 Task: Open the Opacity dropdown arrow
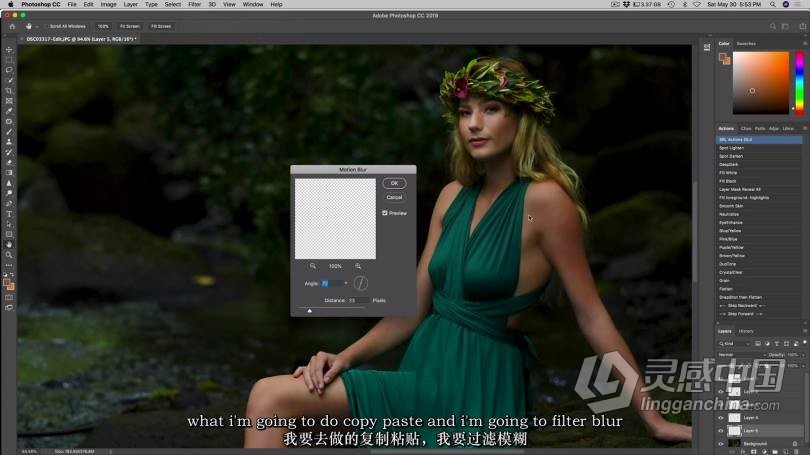pos(803,355)
